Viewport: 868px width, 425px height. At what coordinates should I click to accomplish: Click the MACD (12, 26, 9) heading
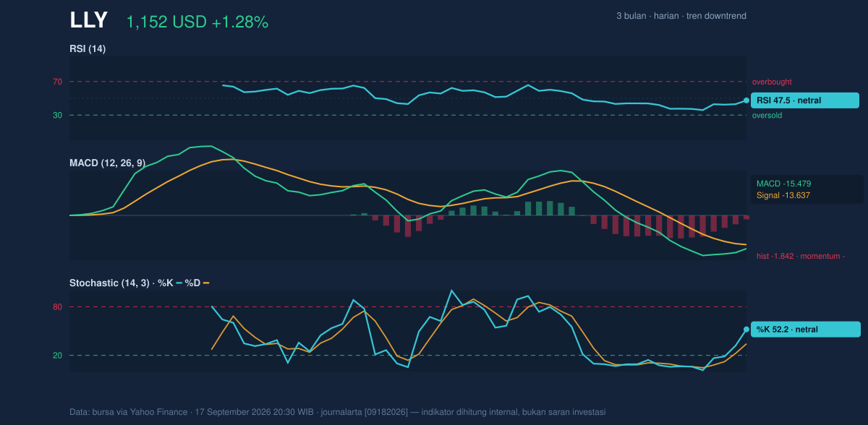point(108,163)
